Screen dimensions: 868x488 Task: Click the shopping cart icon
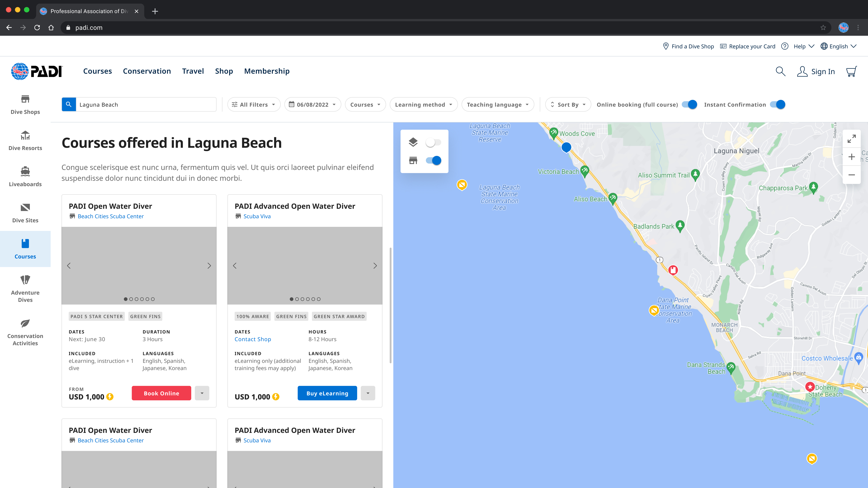(x=851, y=71)
